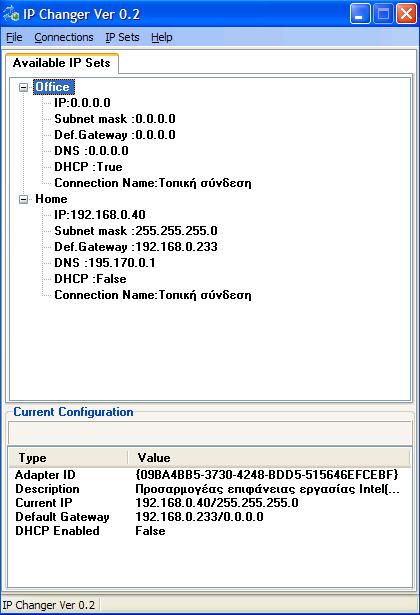Select Home's IP:192.168.0.40 entry
Image resolution: width=420 pixels, height=615 pixels.
click(100, 215)
